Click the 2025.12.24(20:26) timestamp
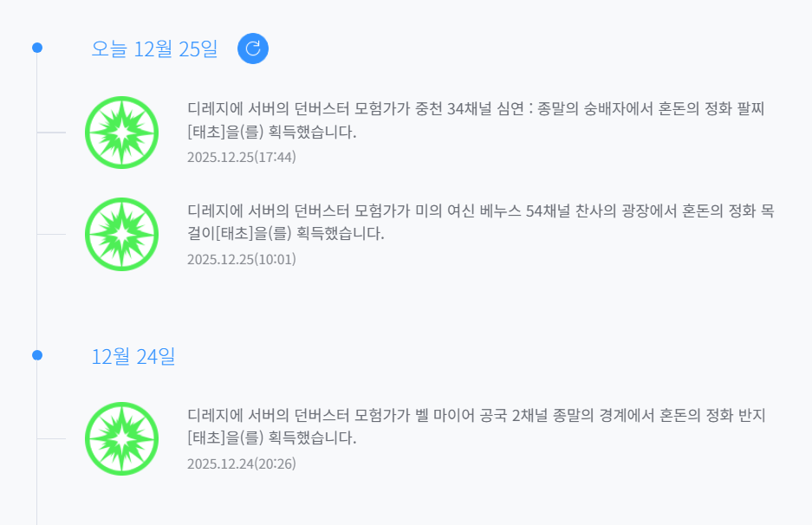Screen dimensions: 812x525 (242, 463)
